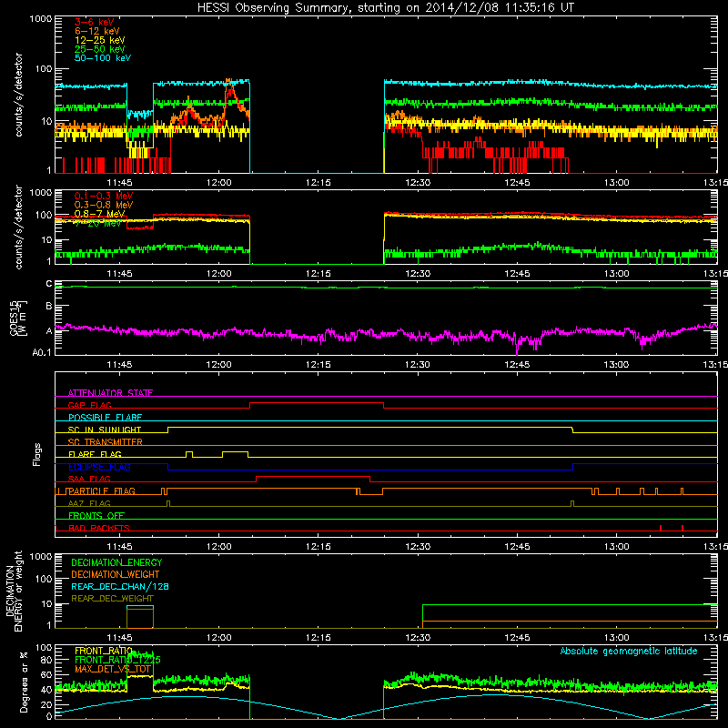
Task: Click the 0.1-0.3 MeV legend label
Action: pos(104,196)
